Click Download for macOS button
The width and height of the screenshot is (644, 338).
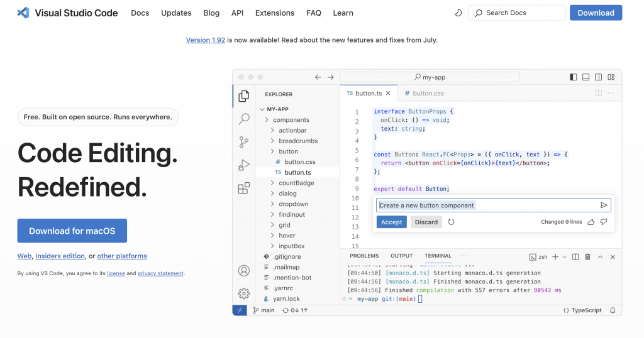[x=72, y=231]
